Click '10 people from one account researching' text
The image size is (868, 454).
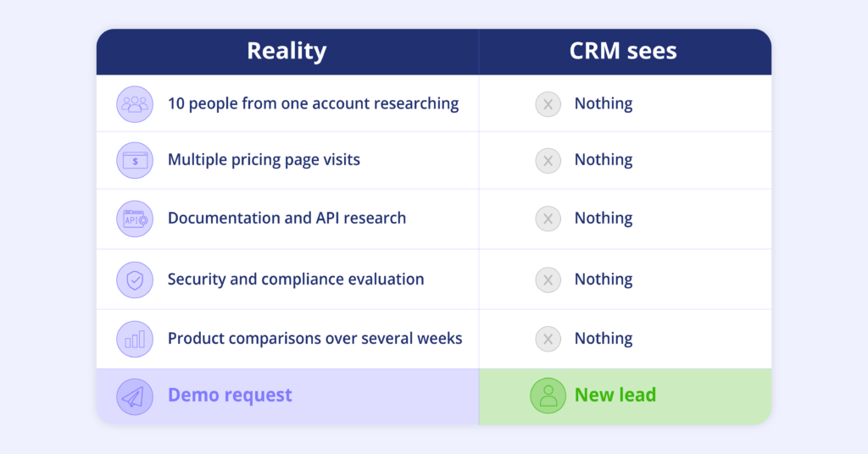pos(314,104)
